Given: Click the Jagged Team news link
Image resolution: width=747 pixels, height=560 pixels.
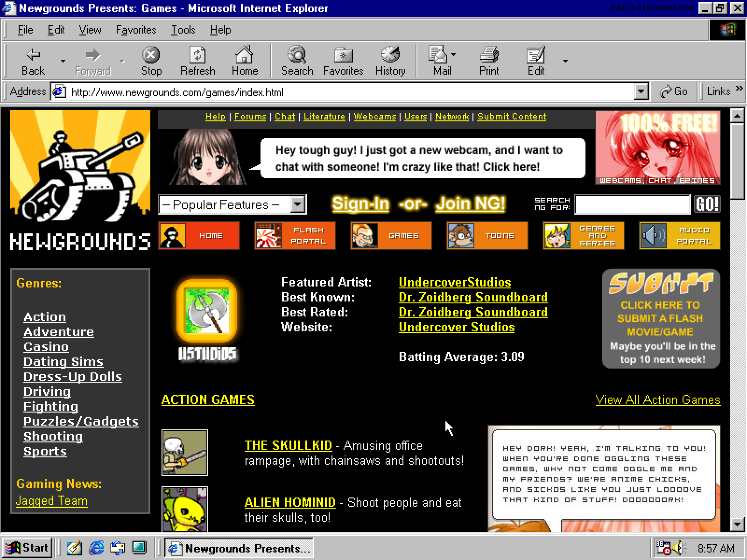Looking at the screenshot, I should (x=51, y=501).
